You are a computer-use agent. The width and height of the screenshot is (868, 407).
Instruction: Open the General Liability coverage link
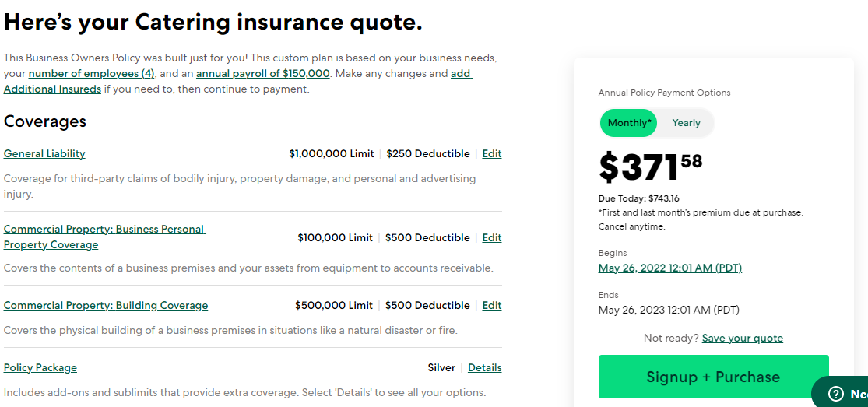44,154
